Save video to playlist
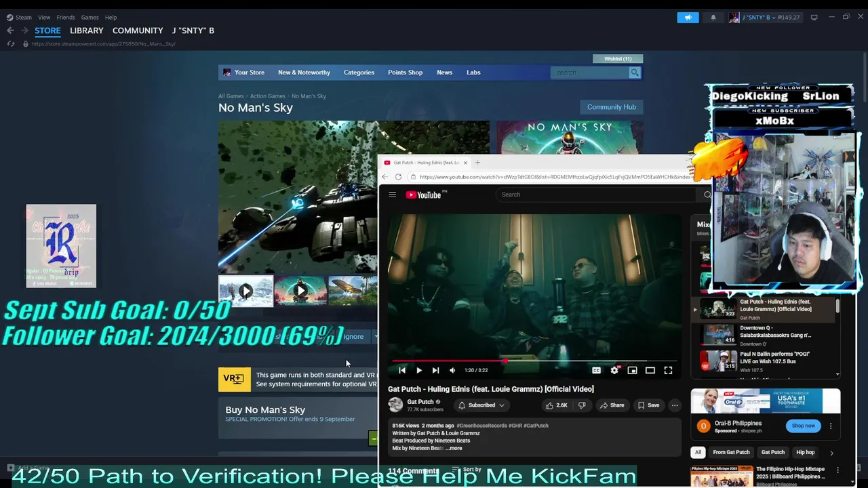This screenshot has width=868, height=488. [x=648, y=405]
